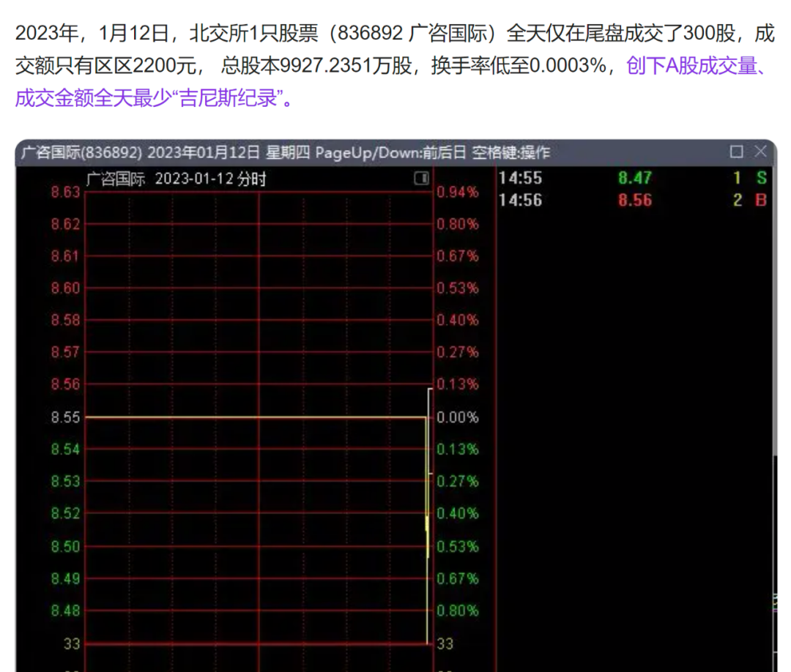Image resolution: width=791 pixels, height=672 pixels.
Task: Toggle the side panel icon beside the 分时 title
Action: pyautogui.click(x=421, y=178)
